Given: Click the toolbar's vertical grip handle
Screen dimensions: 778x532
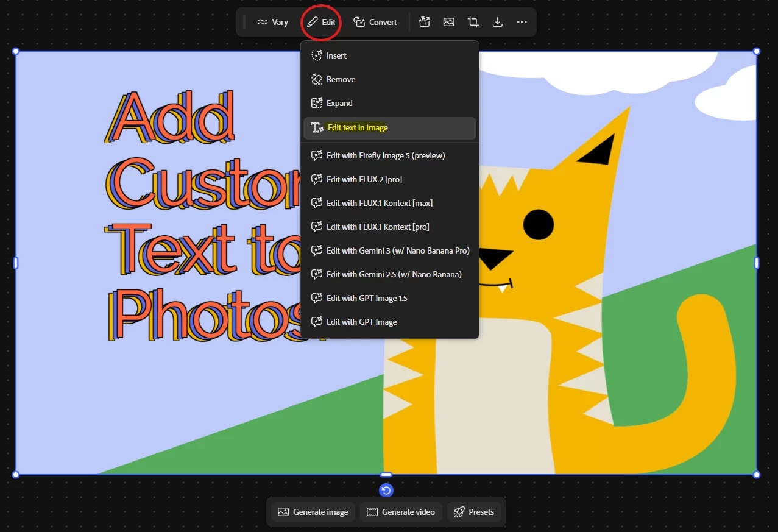Looking at the screenshot, I should point(244,22).
